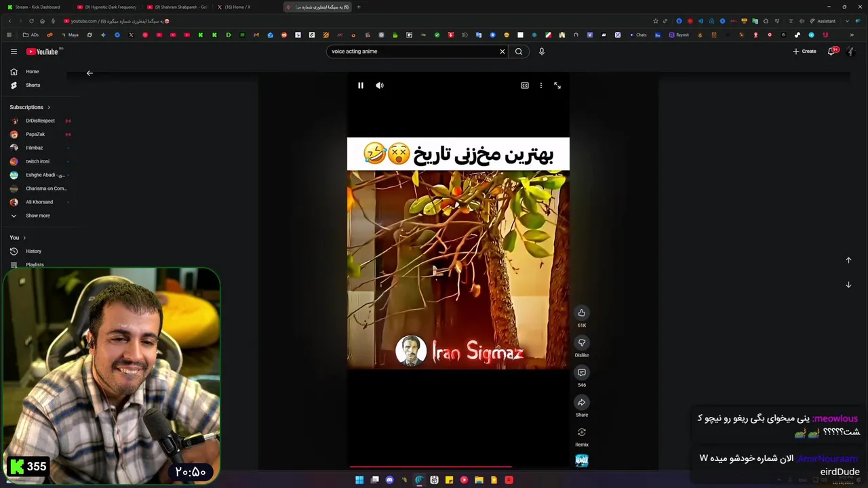Run search with the magnifier button
Viewport: 868px width, 488px height.
point(519,52)
